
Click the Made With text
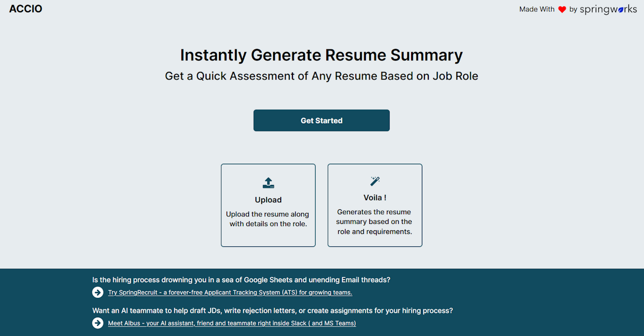[537, 10]
